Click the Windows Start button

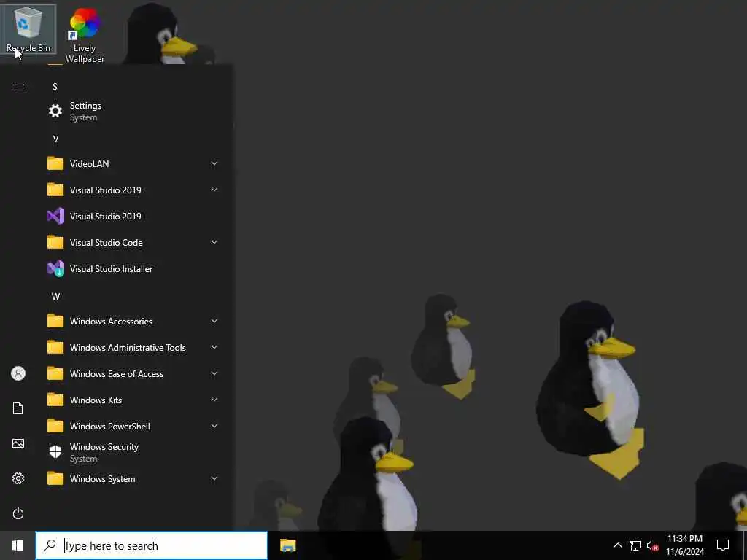pyautogui.click(x=18, y=545)
